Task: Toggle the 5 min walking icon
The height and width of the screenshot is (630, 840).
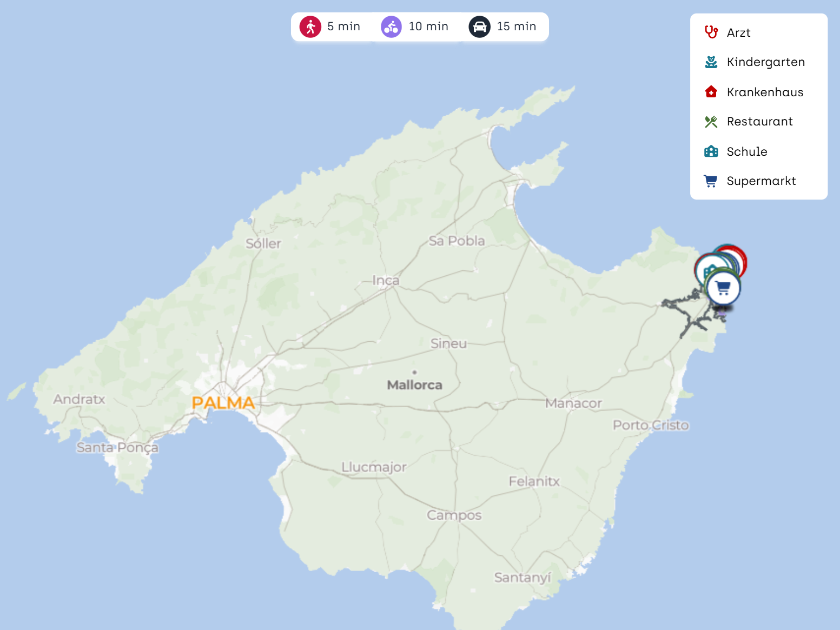Action: [310, 26]
